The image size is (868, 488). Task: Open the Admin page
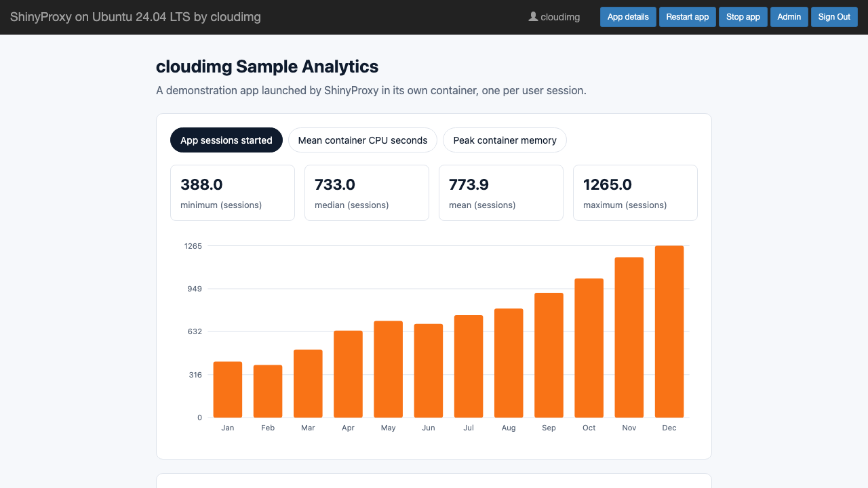click(x=789, y=17)
